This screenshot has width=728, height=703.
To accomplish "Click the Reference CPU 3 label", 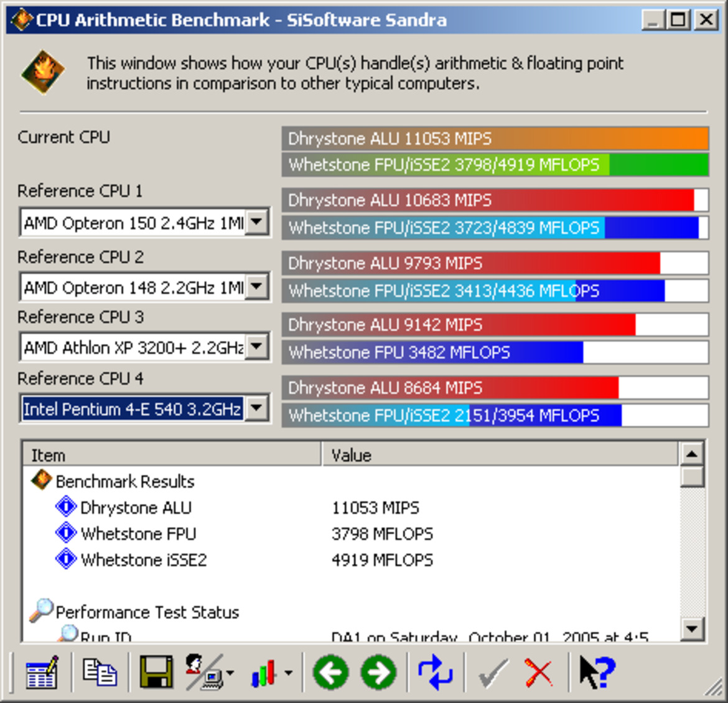I will click(80, 317).
